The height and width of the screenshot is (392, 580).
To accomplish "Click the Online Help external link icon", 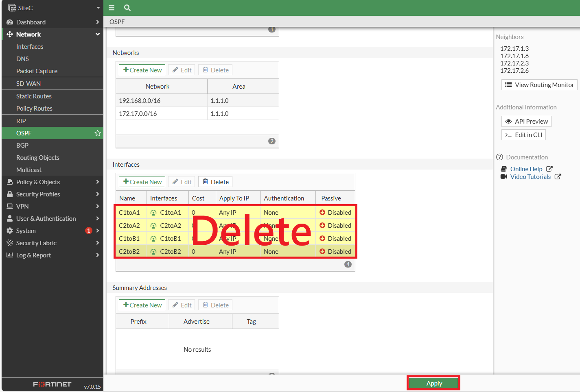I will pyautogui.click(x=549, y=169).
